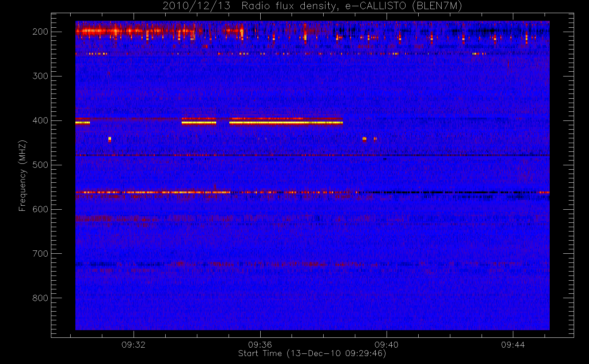This screenshot has height=364, width=589.
Task: Click the 200 frequency tick label
Action: coord(40,32)
